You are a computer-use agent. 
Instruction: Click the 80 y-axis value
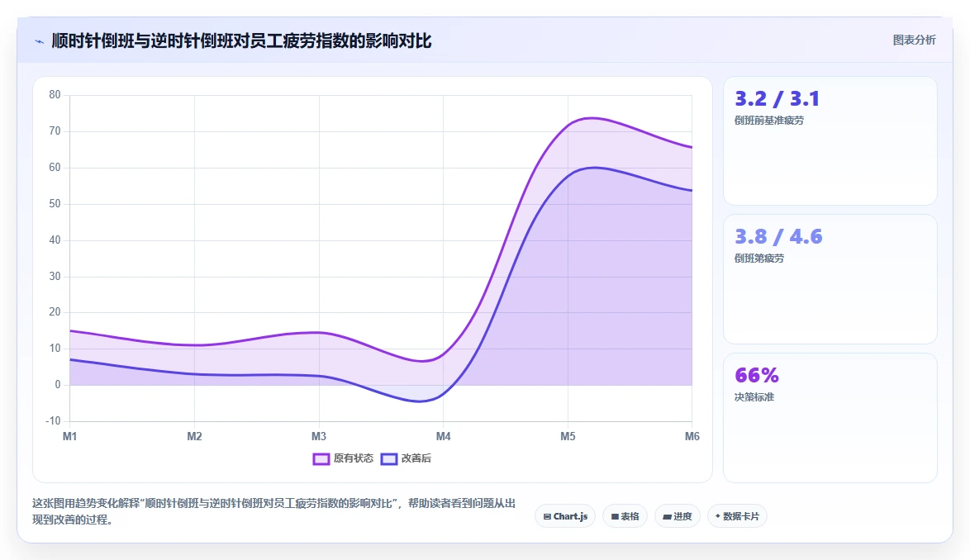55,94
